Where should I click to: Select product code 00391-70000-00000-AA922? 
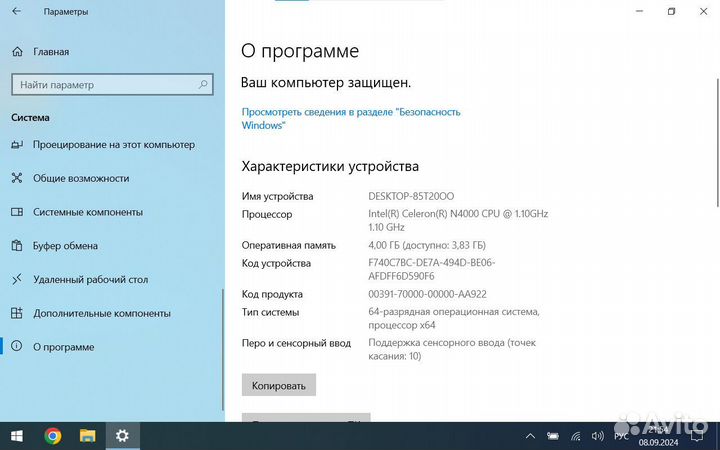point(427,294)
